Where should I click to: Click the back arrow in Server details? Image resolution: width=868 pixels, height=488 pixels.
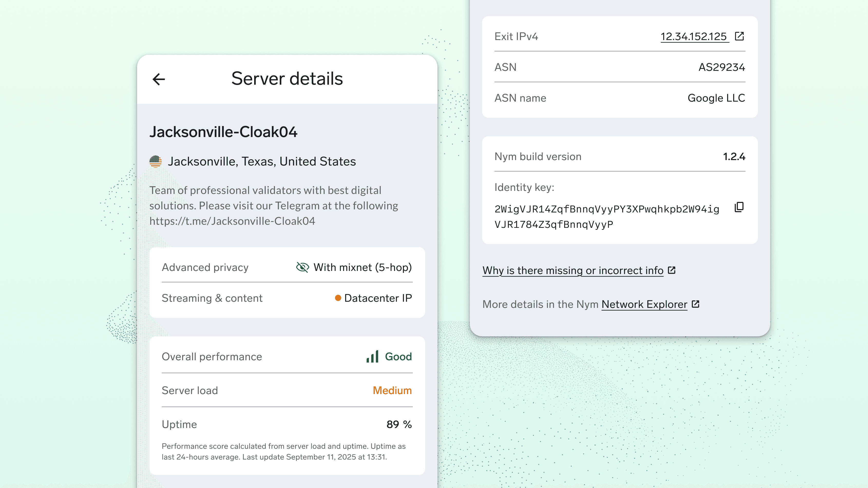pyautogui.click(x=159, y=79)
